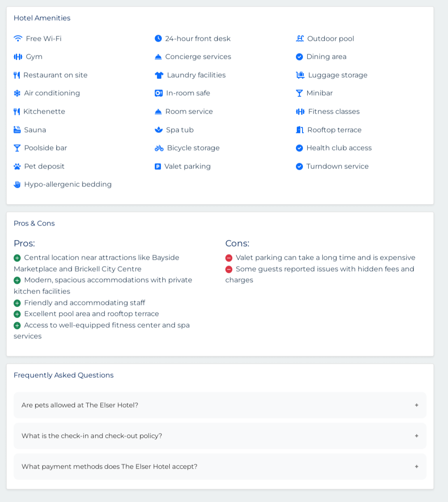Click the Bicycle storage bike icon
Screen dimensions: 448x502
pos(159,148)
